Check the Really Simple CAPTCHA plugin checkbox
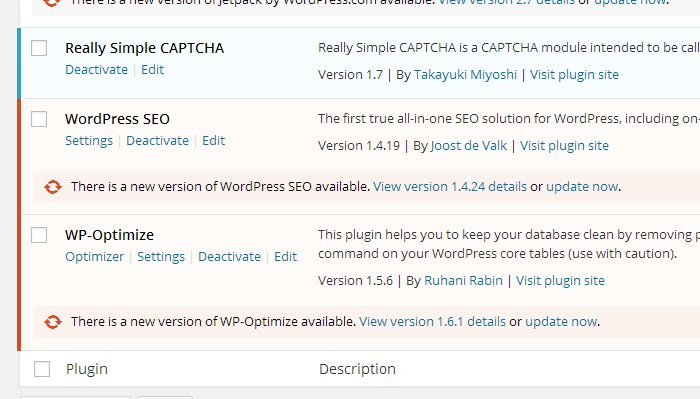The width and height of the screenshot is (700, 399). click(x=39, y=48)
